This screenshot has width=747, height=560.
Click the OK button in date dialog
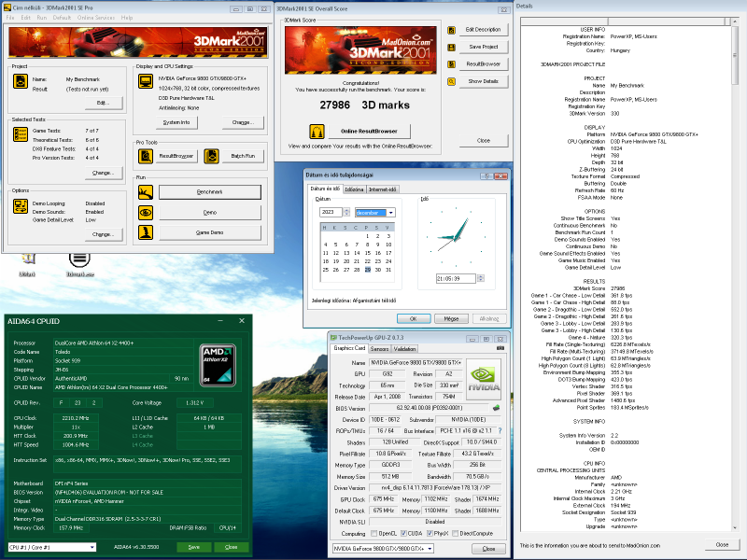click(414, 318)
